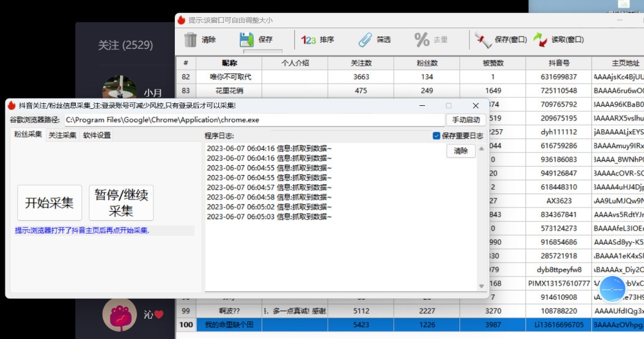This screenshot has height=339, width=644.
Task: Click the 个人介绍 column header
Action: click(x=295, y=63)
